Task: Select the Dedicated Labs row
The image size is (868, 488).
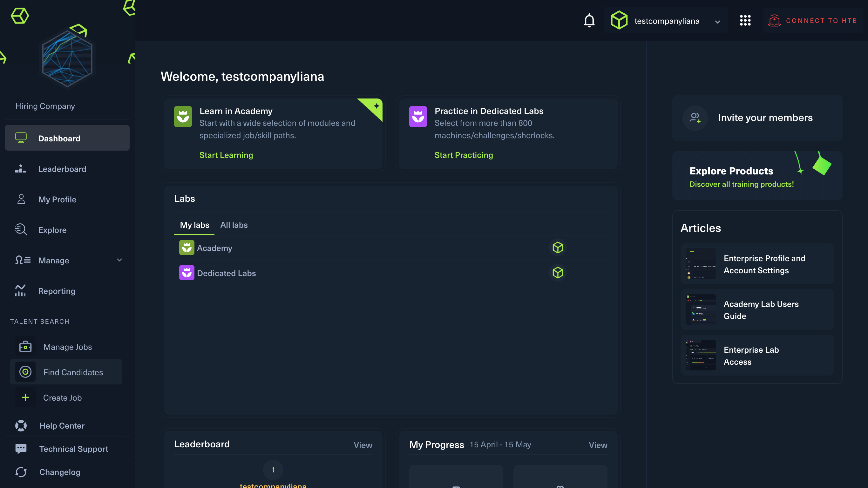Action: pyautogui.click(x=390, y=272)
